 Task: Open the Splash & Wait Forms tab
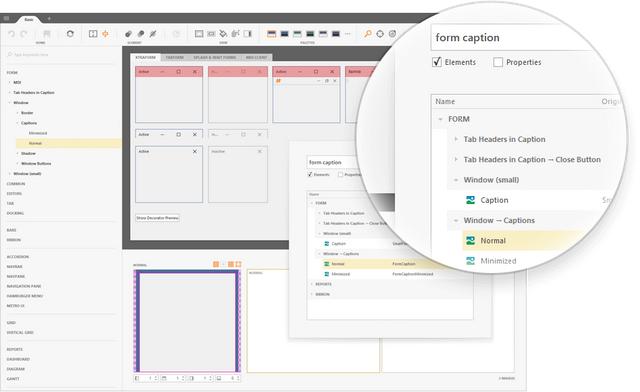(215, 58)
